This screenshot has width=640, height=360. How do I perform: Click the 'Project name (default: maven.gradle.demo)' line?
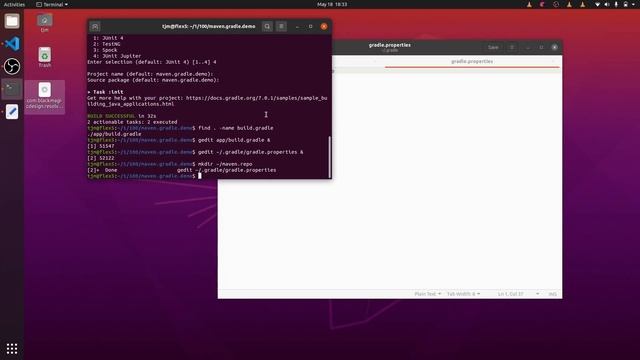pyautogui.click(x=150, y=74)
